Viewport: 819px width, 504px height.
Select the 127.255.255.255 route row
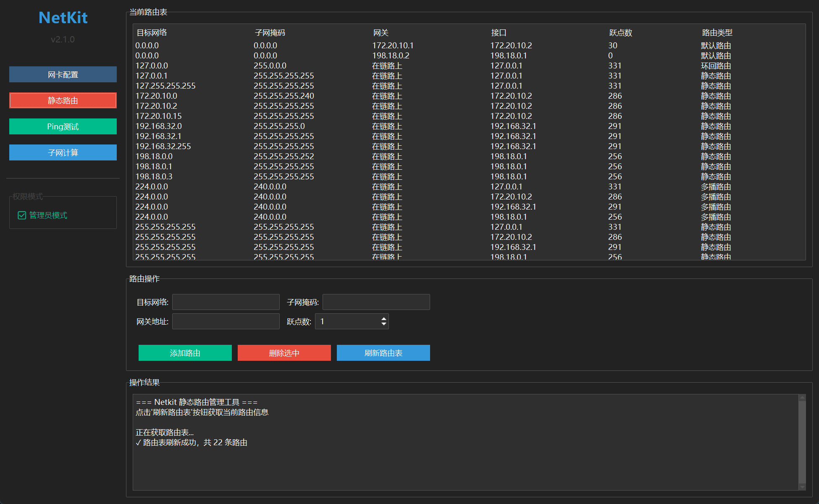469,86
